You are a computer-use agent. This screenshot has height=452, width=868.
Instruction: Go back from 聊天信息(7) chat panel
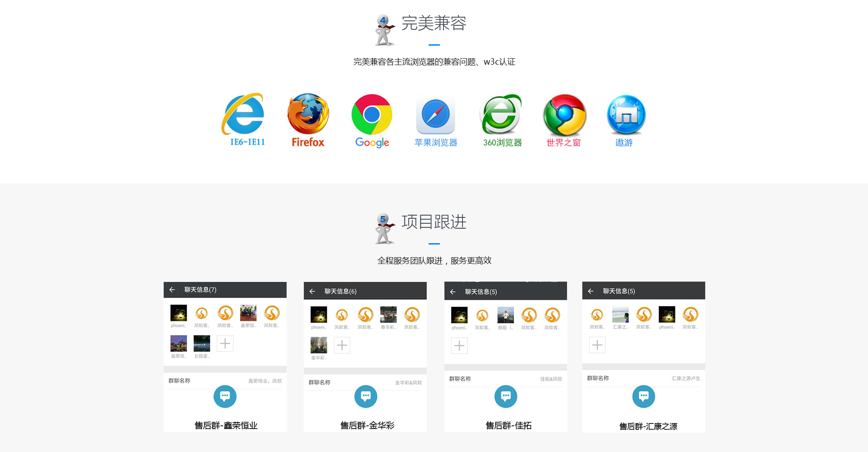click(x=172, y=290)
